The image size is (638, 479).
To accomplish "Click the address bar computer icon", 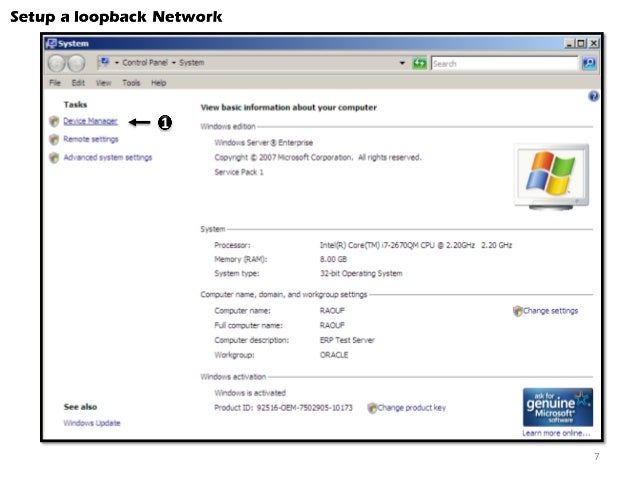I will pyautogui.click(x=105, y=62).
